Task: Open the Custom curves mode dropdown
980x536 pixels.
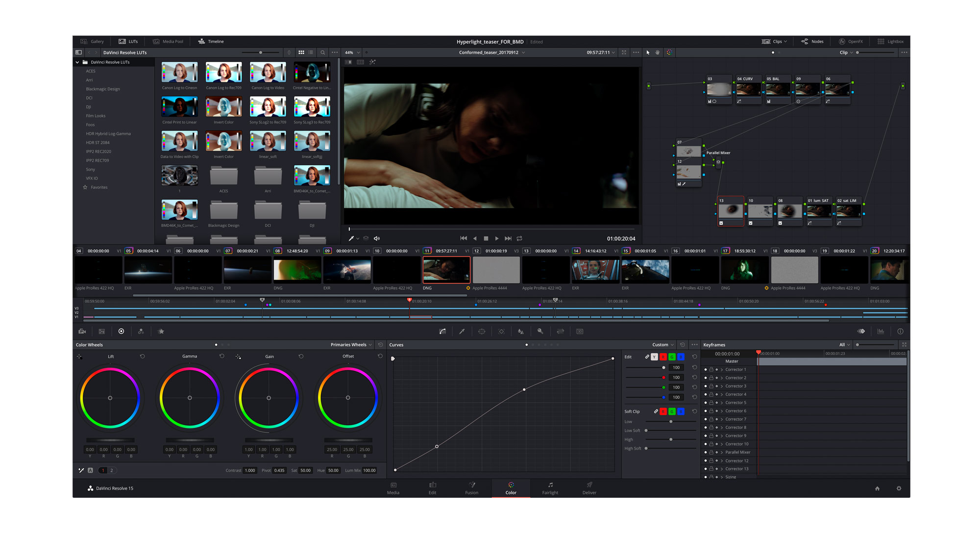Action: (x=661, y=344)
